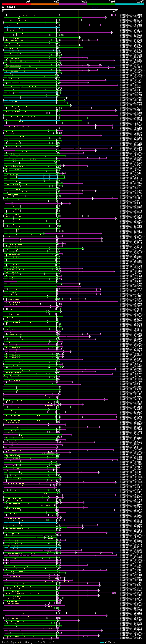Choose the UniRef100_C8CG42 label
Screen dimensions: 146x644
coord(131,85)
